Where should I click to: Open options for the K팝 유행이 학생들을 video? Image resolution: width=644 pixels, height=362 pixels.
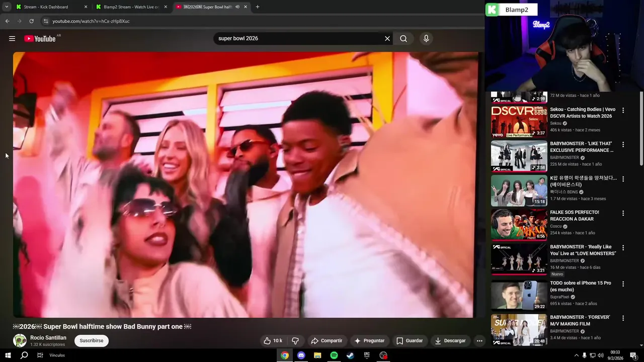click(x=623, y=179)
